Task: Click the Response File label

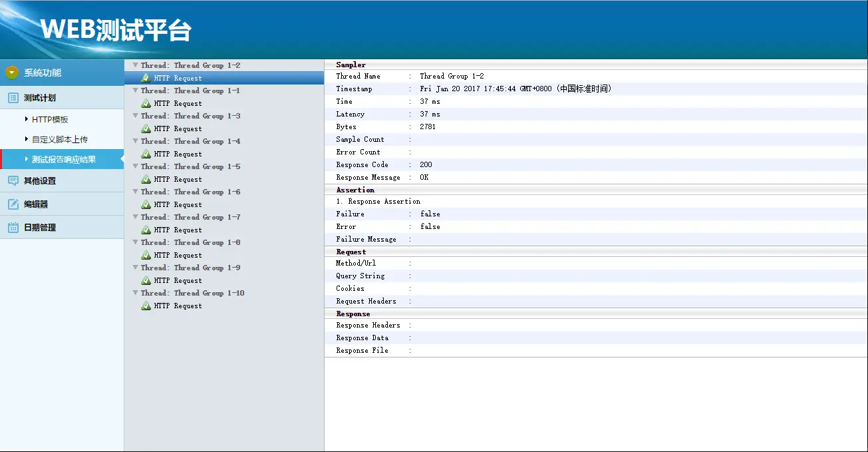Action: tap(362, 350)
